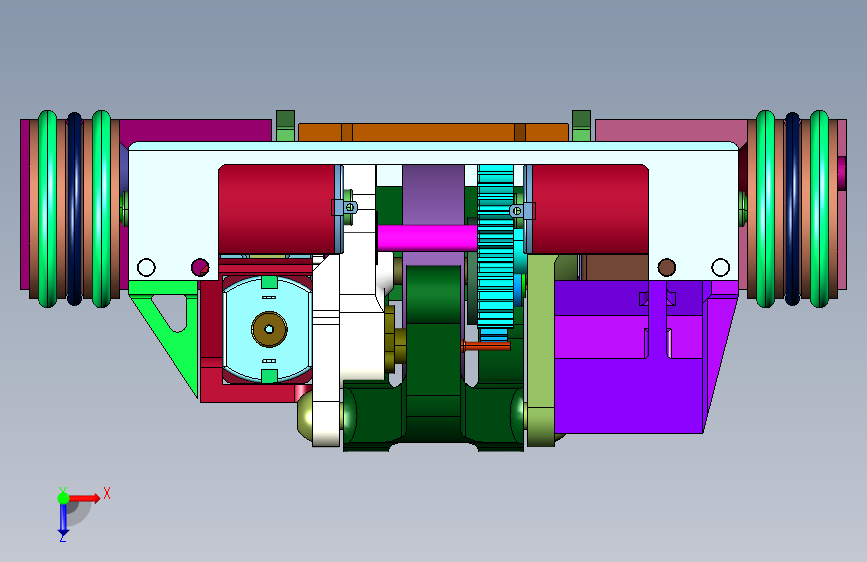Select the small blue clip on left motor
Image resolution: width=867 pixels, height=562 pixels.
click(345, 207)
